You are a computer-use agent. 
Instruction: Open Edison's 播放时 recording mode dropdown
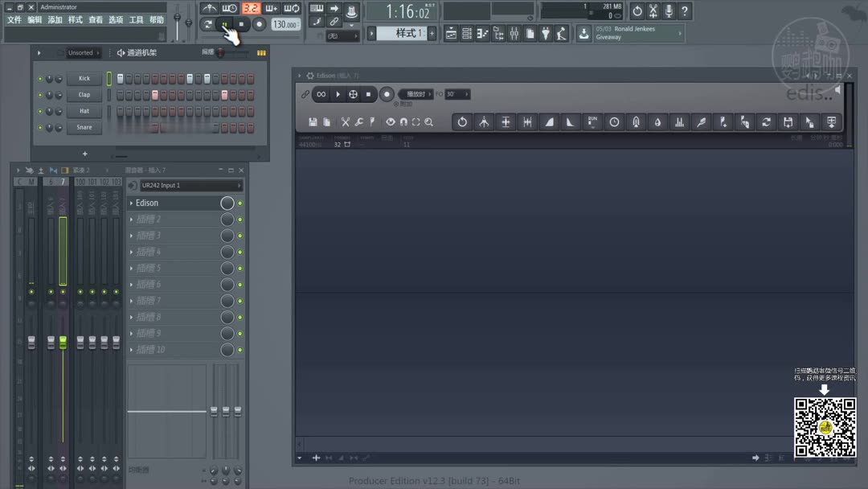(415, 94)
